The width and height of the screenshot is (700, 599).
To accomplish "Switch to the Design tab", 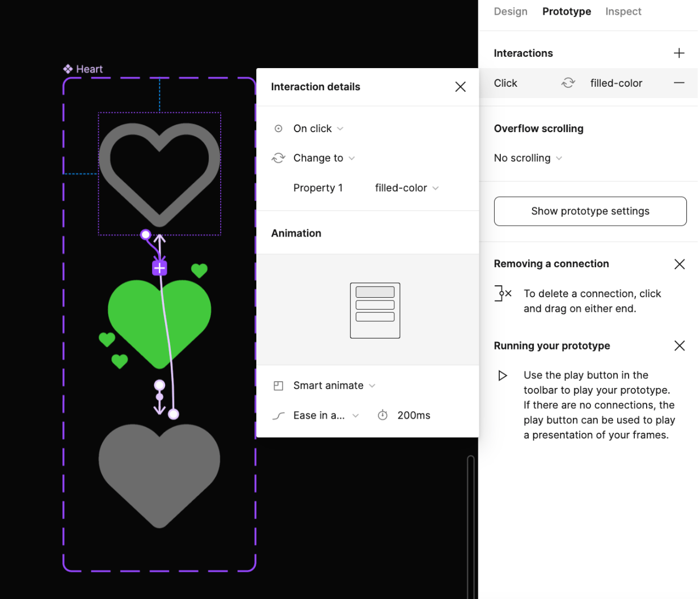I will coord(510,11).
